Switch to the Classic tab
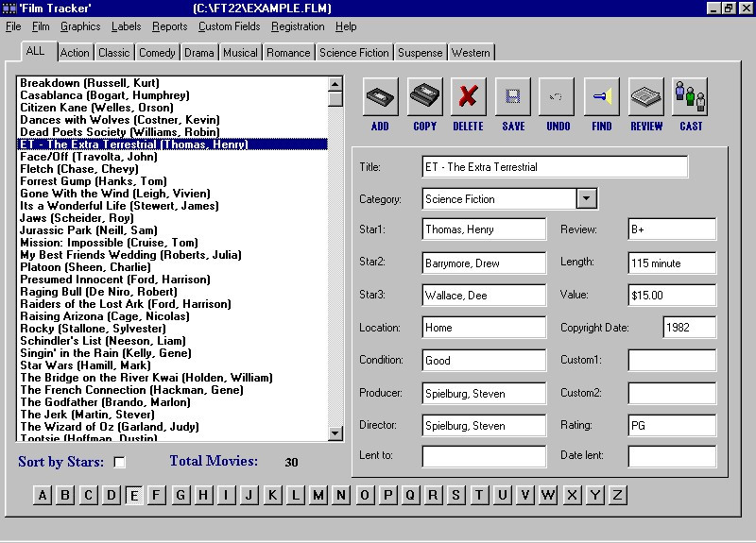756x543 pixels. (x=114, y=53)
